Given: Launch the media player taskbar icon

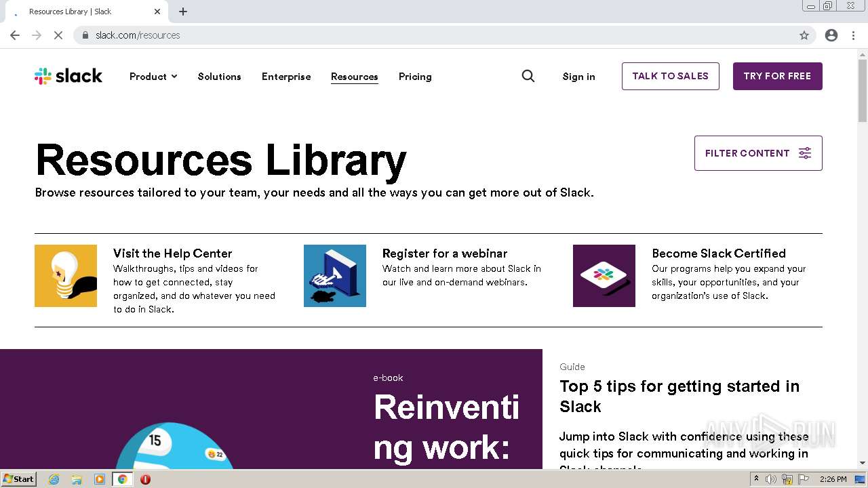Looking at the screenshot, I should tap(100, 479).
